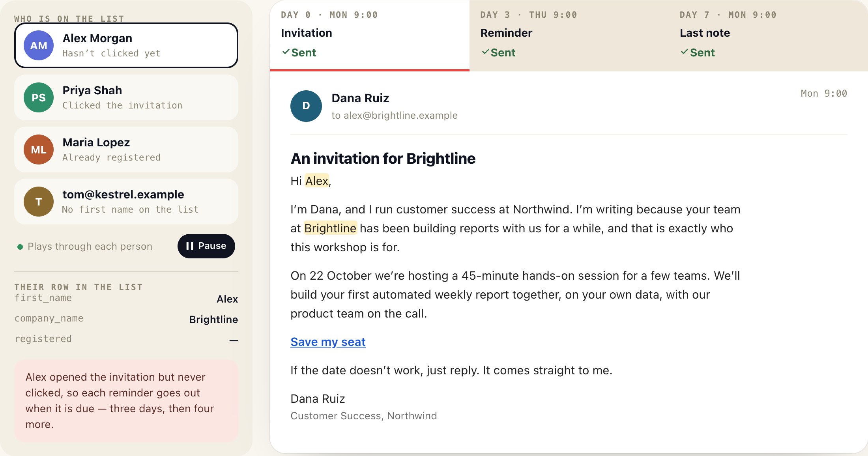
Task: Click the registered field label
Action: [x=43, y=339]
